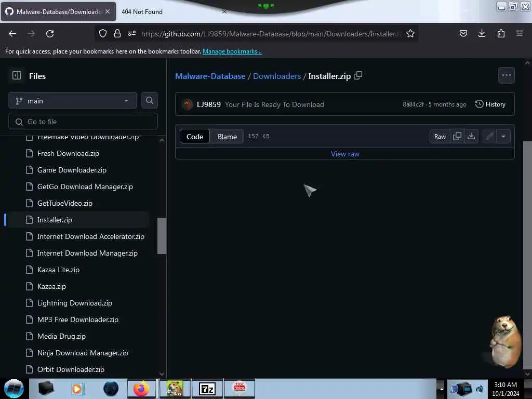Viewport: 532px width, 399px height.
Task: Open the main branch selector dropdown
Action: 73,100
